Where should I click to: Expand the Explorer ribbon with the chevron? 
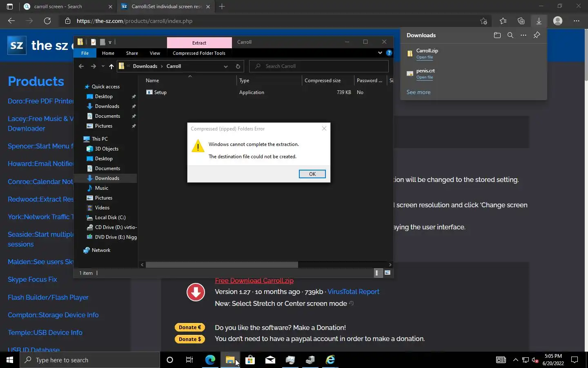[x=380, y=53]
